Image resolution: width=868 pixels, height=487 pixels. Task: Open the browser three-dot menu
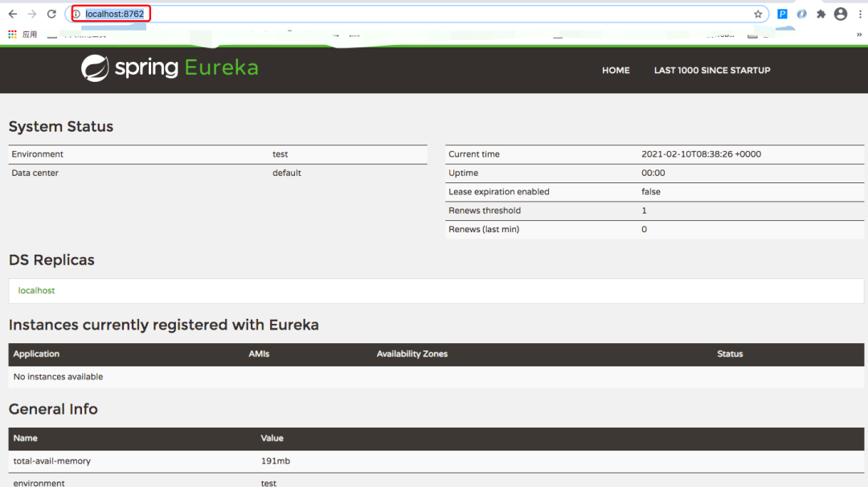point(860,14)
